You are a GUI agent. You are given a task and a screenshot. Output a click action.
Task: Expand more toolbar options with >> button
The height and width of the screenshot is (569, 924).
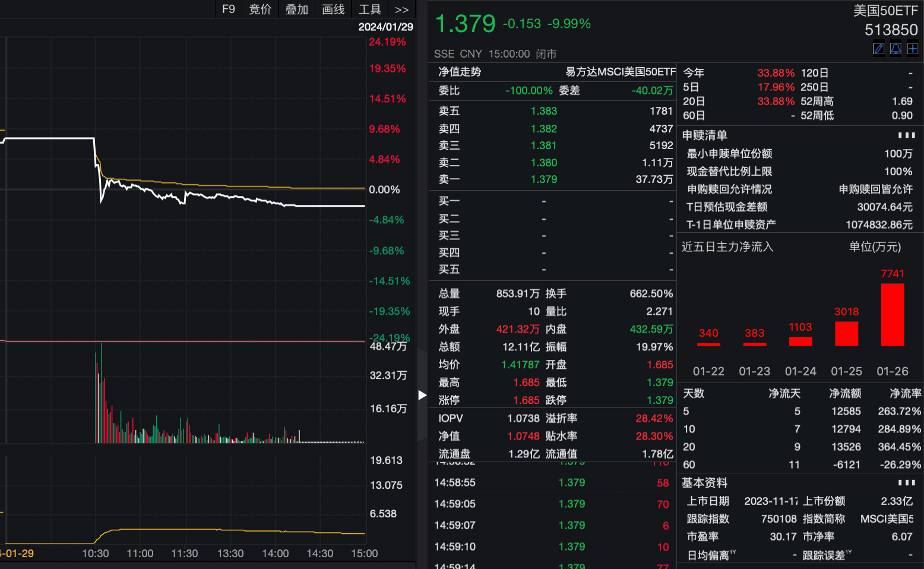tap(401, 10)
